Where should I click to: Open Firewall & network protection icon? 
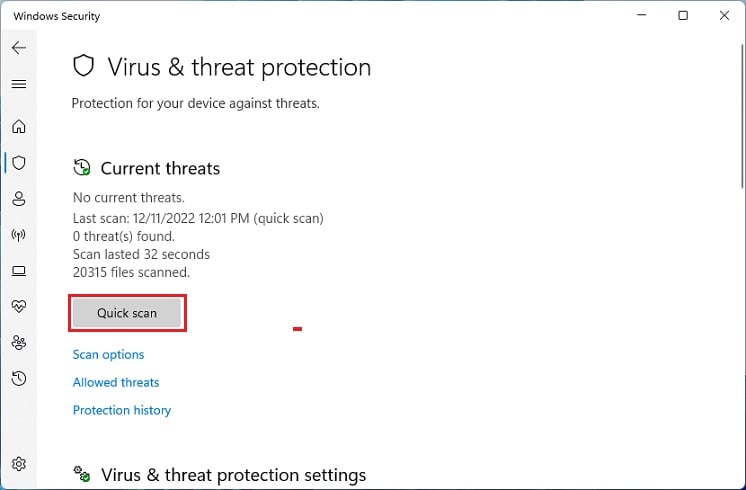point(19,235)
